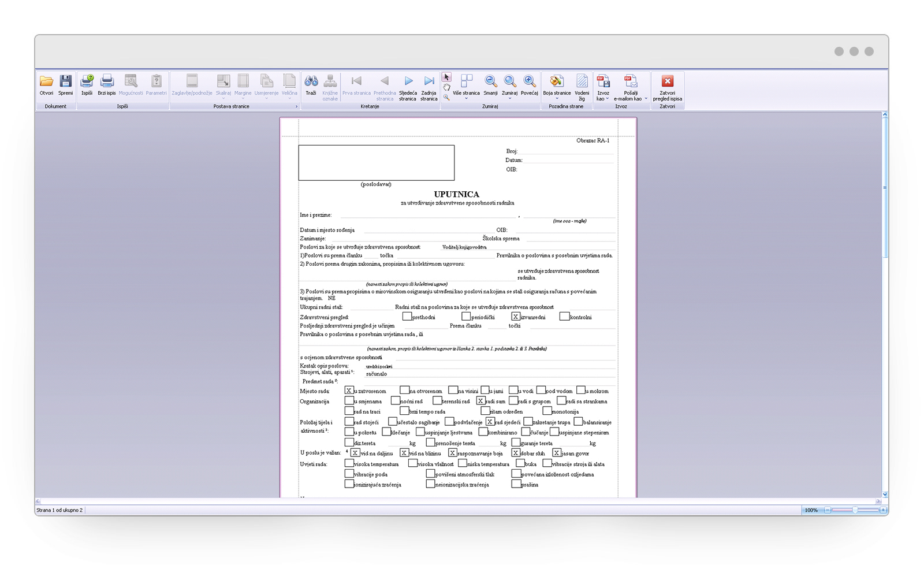Advance to Sljedeća stranica
Screen dimensions: 924x565
408,87
